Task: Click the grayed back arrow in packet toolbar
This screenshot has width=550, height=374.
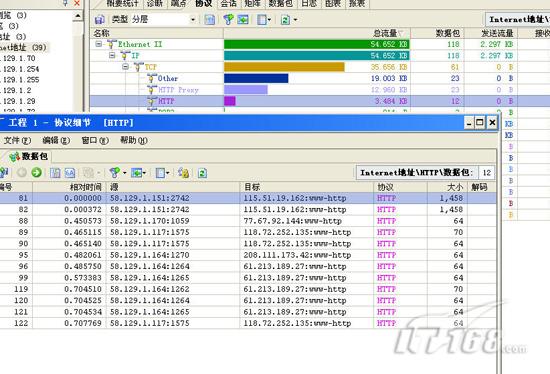Action: [x=22, y=172]
